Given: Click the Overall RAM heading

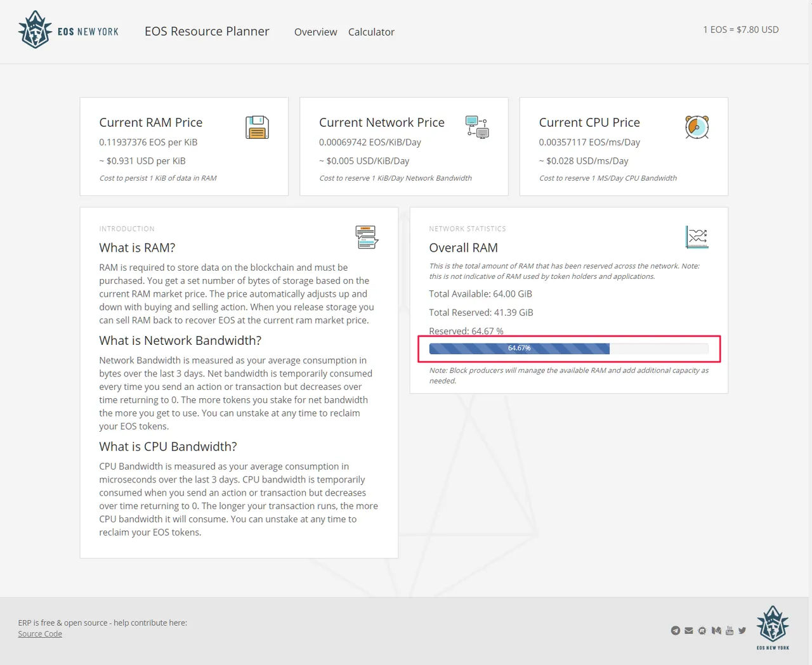Looking at the screenshot, I should point(463,248).
